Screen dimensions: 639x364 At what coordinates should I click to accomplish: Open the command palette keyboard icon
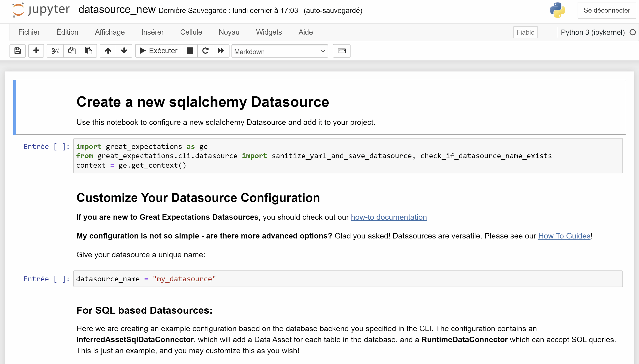coord(341,51)
